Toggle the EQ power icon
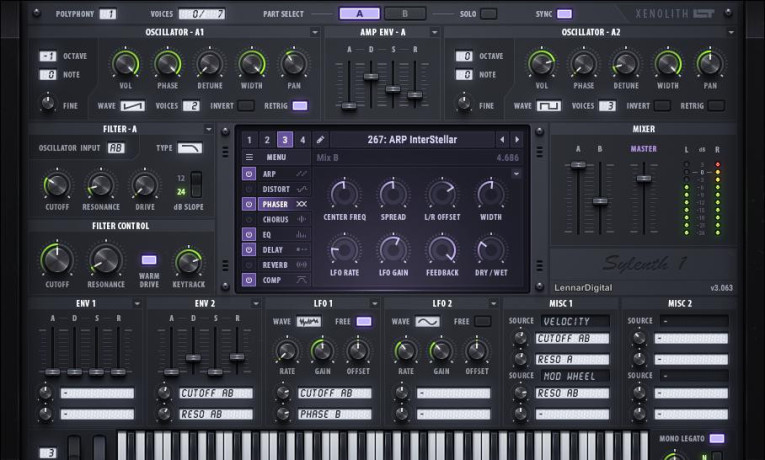Image resolution: width=765 pixels, height=460 pixels. click(x=249, y=235)
